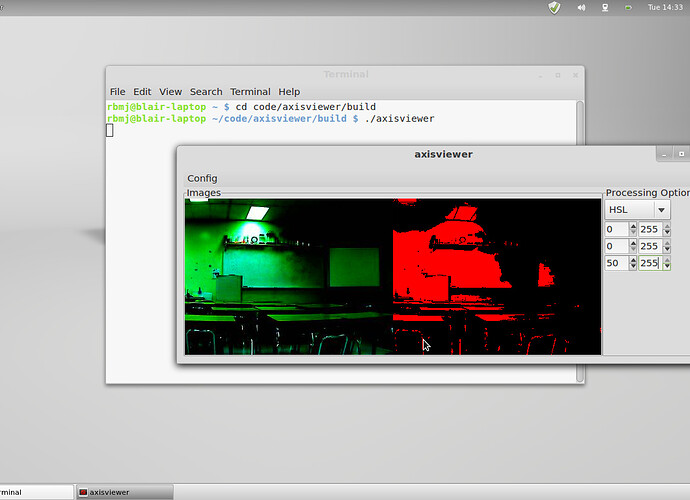This screenshot has width=690, height=500.
Task: Click the cd code/axisviewer/build command text
Action: 306,107
